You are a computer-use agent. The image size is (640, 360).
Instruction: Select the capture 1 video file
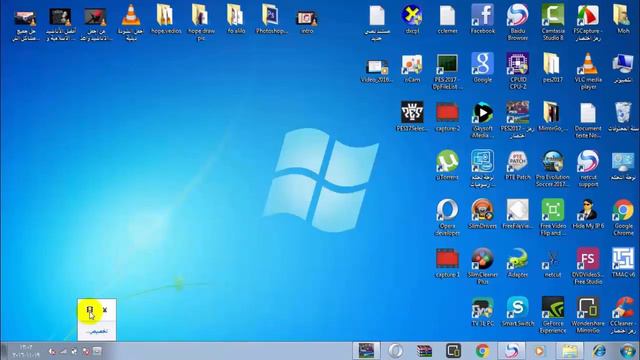(447, 262)
